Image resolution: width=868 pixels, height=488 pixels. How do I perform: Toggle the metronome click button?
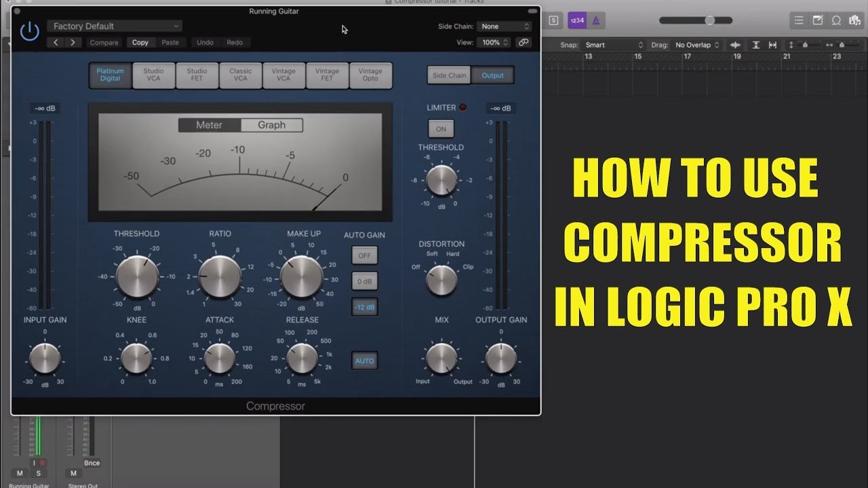[595, 20]
